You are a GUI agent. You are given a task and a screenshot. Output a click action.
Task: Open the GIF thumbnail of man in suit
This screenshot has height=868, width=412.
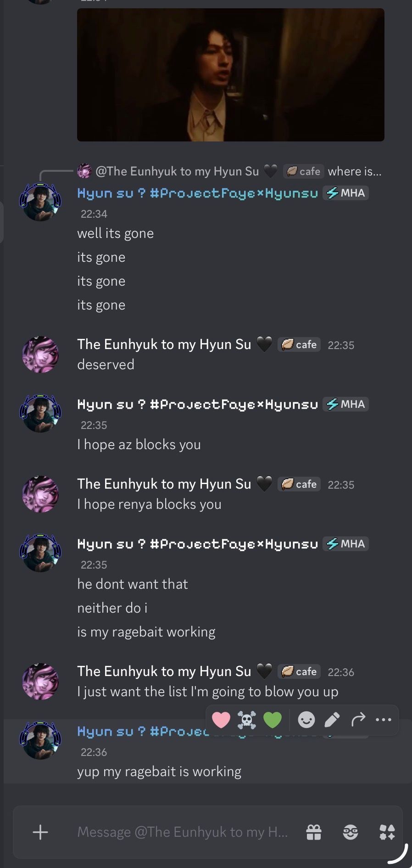click(x=231, y=74)
